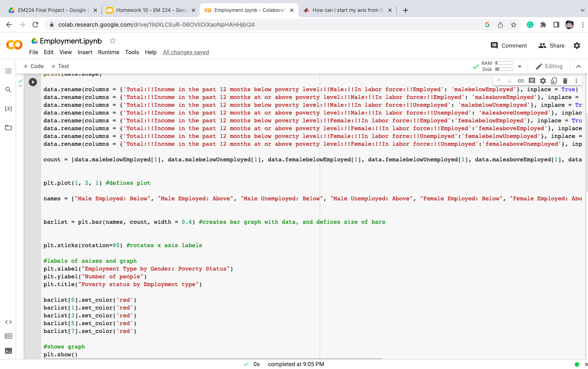Open the Terminal panel icon
This screenshot has width=588, height=369.
pyautogui.click(x=8, y=351)
